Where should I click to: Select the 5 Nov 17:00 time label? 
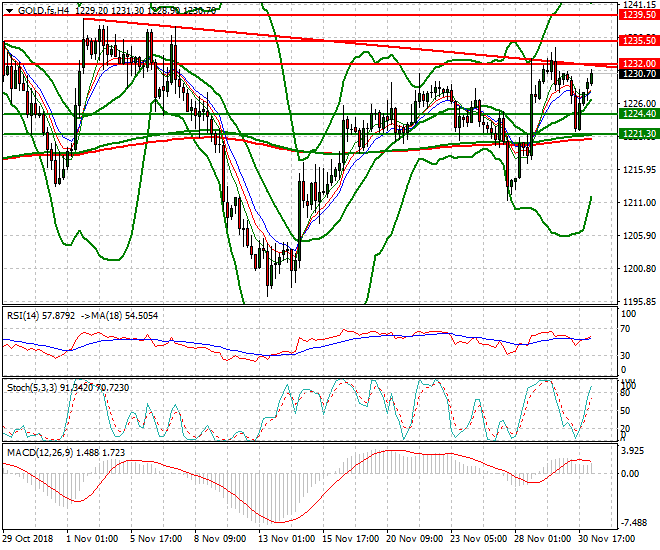click(156, 539)
